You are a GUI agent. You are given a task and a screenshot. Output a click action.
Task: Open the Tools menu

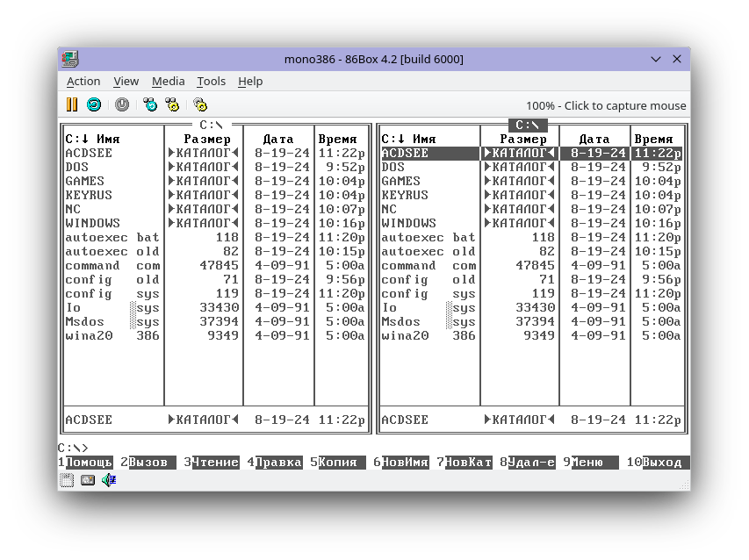[211, 82]
